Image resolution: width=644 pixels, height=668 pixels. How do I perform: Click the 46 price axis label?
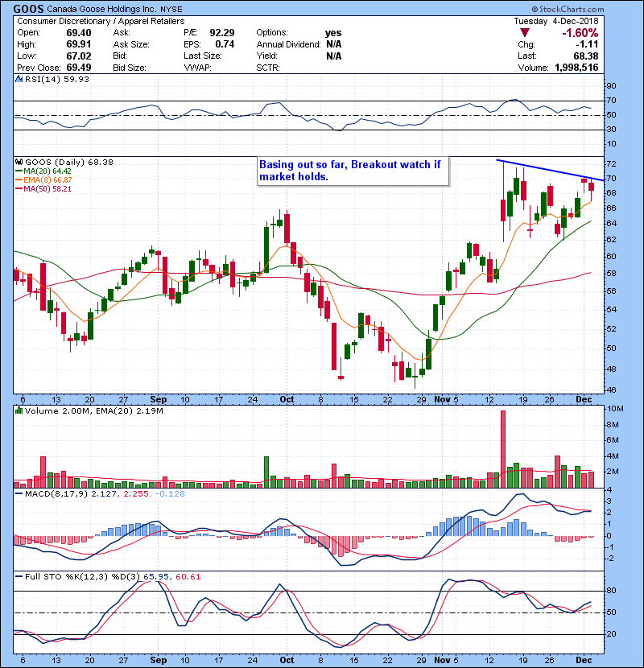pos(611,390)
